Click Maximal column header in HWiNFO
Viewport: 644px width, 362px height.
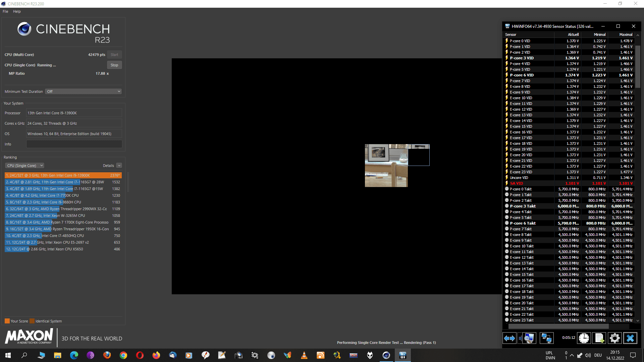point(621,35)
